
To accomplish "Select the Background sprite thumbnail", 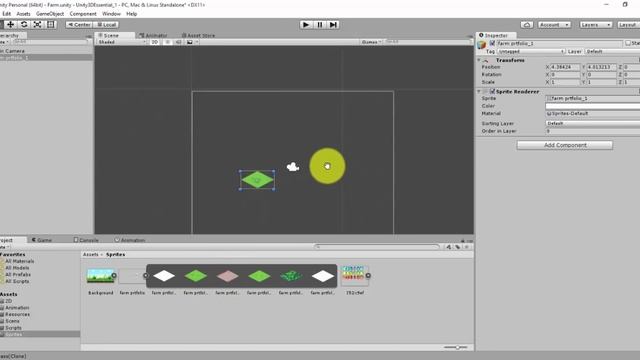I will point(100,276).
